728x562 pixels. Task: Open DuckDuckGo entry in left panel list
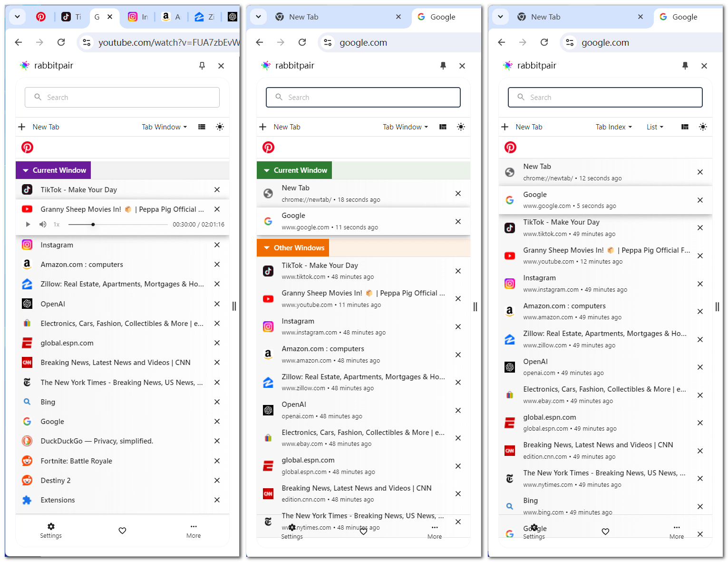pyautogui.click(x=122, y=441)
